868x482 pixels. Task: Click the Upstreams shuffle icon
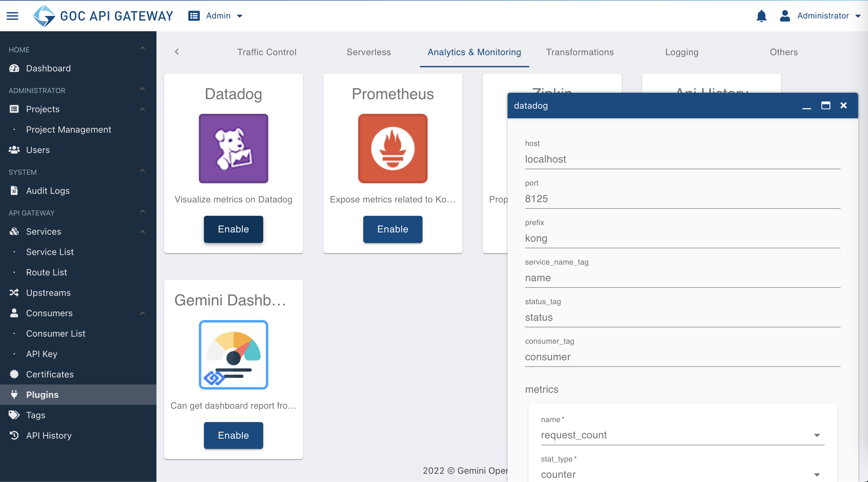(x=14, y=292)
